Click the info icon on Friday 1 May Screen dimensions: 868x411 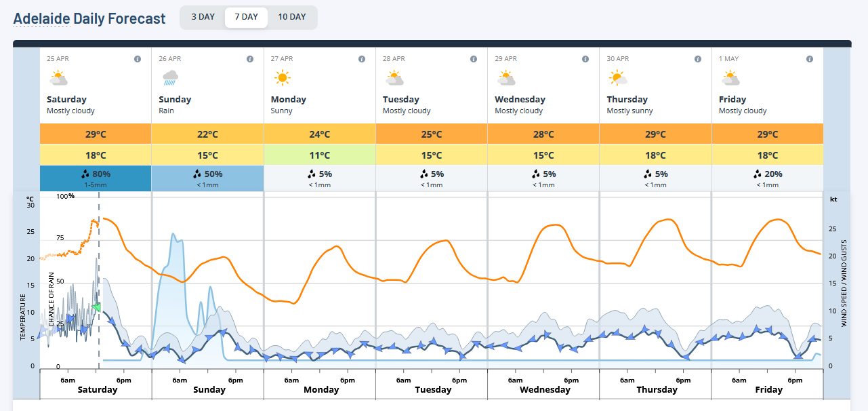point(810,59)
